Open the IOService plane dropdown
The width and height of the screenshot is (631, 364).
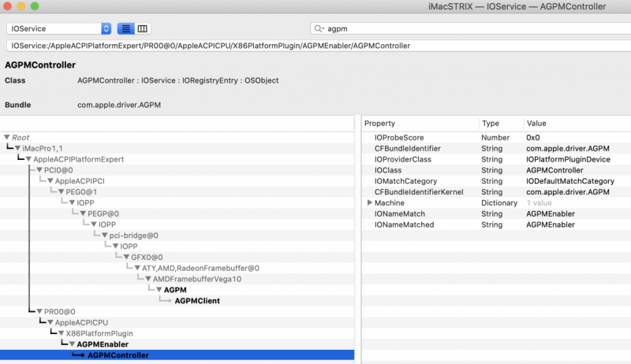coord(58,28)
